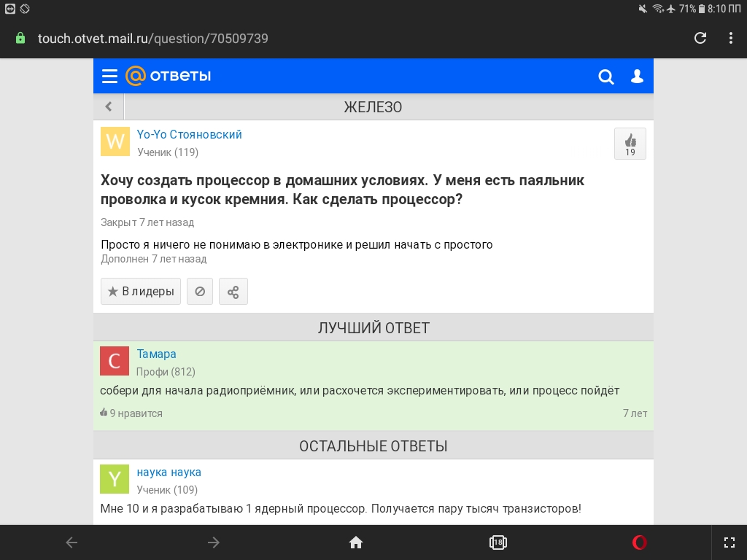
Task: Tap the red Opera logo menu
Action: click(x=640, y=542)
